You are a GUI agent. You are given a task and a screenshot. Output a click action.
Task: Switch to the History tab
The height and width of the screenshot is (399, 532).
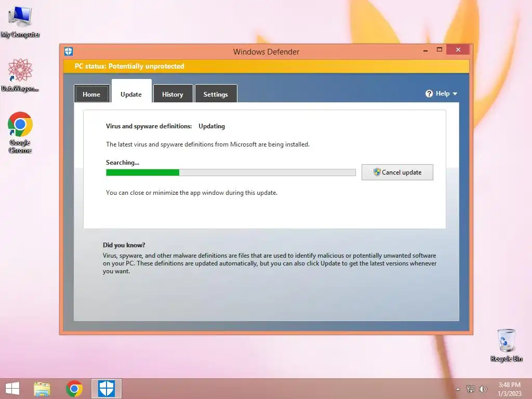[x=172, y=94]
